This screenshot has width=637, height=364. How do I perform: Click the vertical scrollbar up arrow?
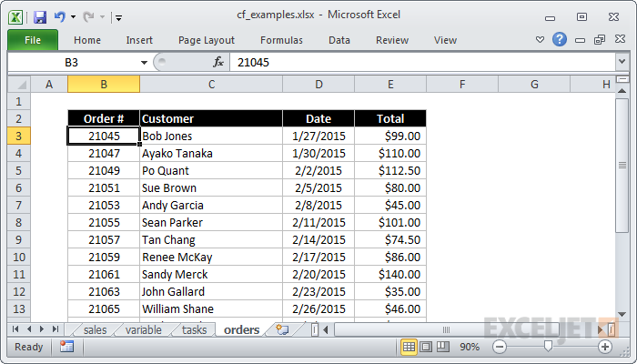tap(622, 91)
